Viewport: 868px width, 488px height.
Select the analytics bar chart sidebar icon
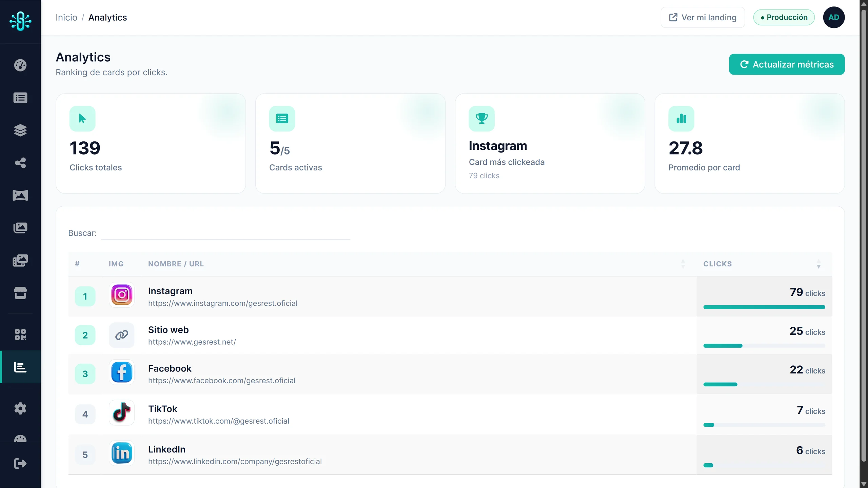click(x=20, y=367)
